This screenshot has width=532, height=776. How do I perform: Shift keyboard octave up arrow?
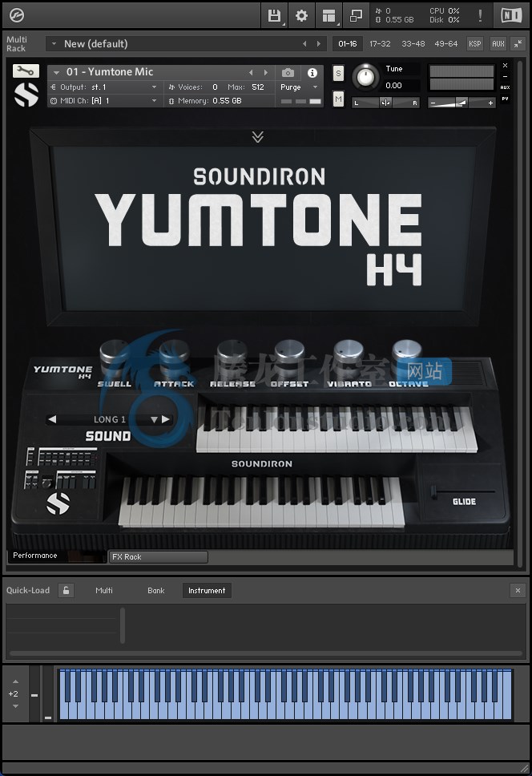[x=15, y=681]
